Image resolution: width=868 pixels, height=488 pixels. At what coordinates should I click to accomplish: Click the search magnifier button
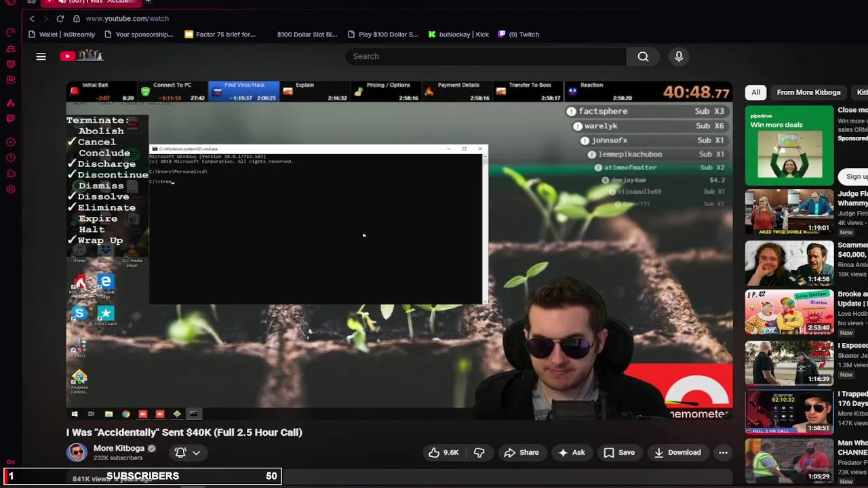click(643, 56)
